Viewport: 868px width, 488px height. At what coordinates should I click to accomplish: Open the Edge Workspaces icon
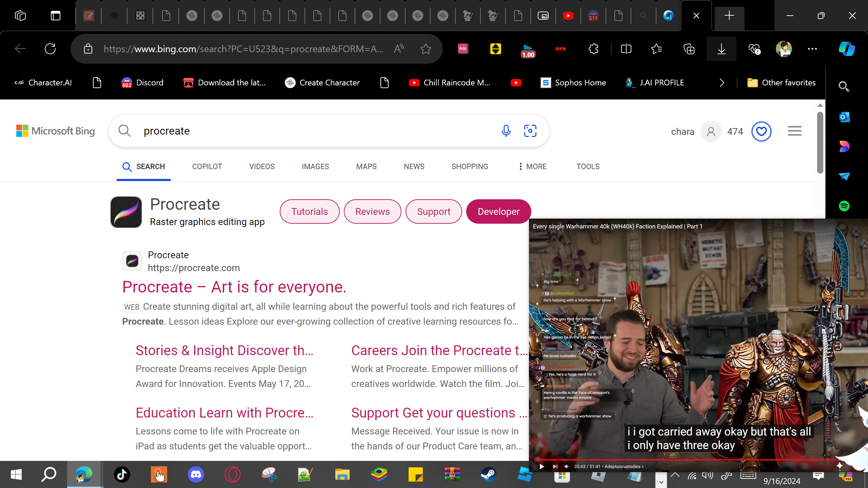[20, 16]
